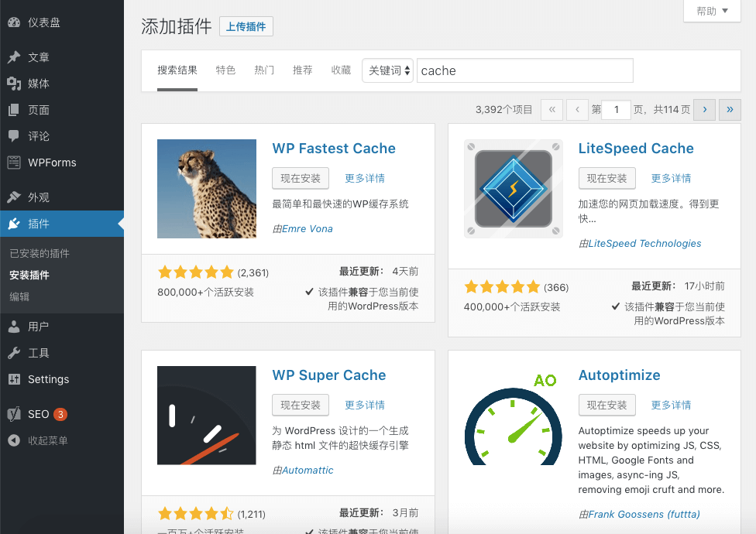Click the Appearance paintbrush icon

coord(14,197)
